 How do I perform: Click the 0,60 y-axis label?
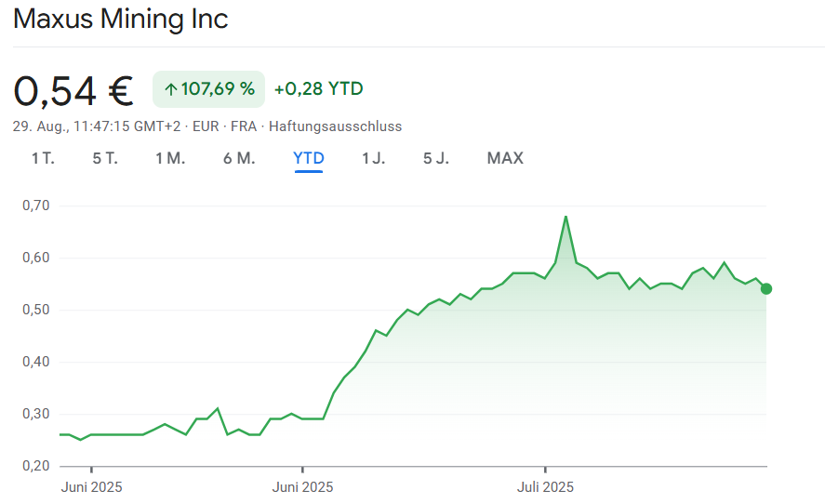tap(35, 258)
